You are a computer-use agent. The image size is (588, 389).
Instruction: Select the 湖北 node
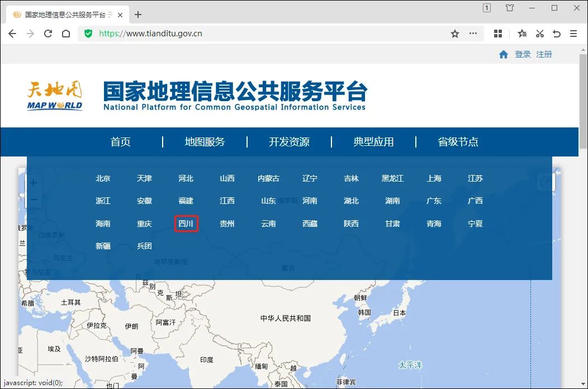(x=352, y=201)
